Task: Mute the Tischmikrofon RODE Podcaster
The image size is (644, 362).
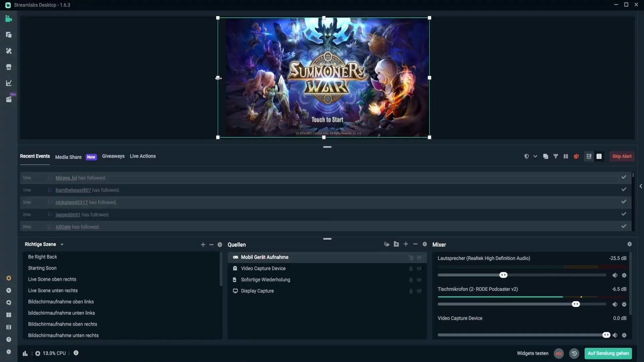Action: (615, 304)
